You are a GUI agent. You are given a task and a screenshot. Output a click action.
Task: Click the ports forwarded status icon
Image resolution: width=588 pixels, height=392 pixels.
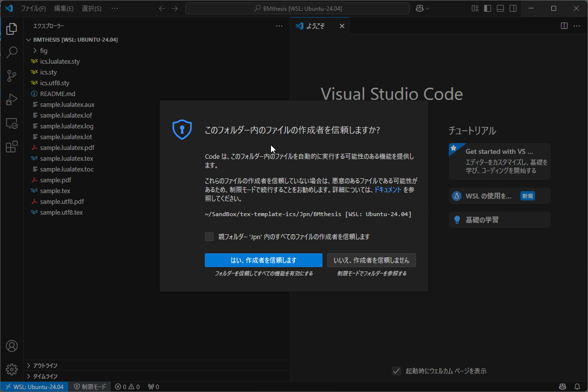point(153,387)
